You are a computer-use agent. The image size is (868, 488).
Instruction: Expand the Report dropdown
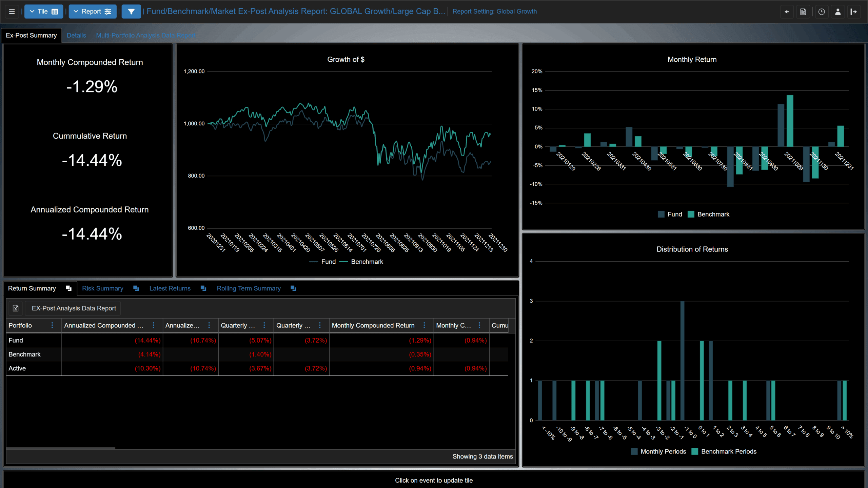93,12
